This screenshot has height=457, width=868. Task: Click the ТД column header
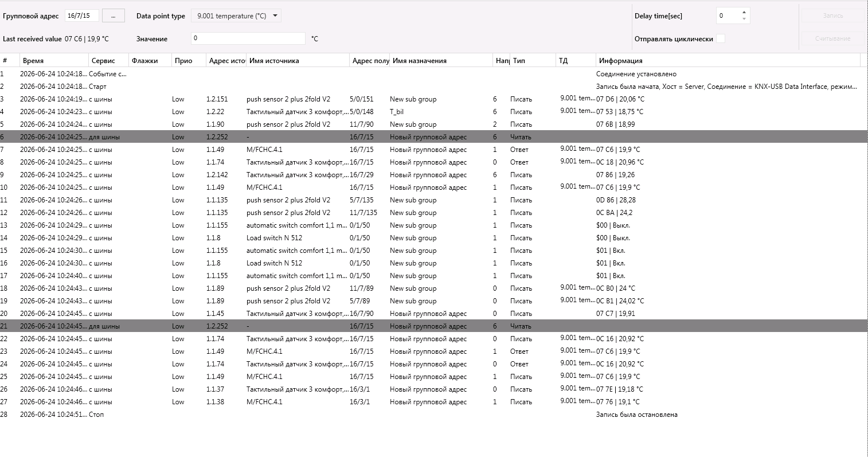(x=576, y=60)
